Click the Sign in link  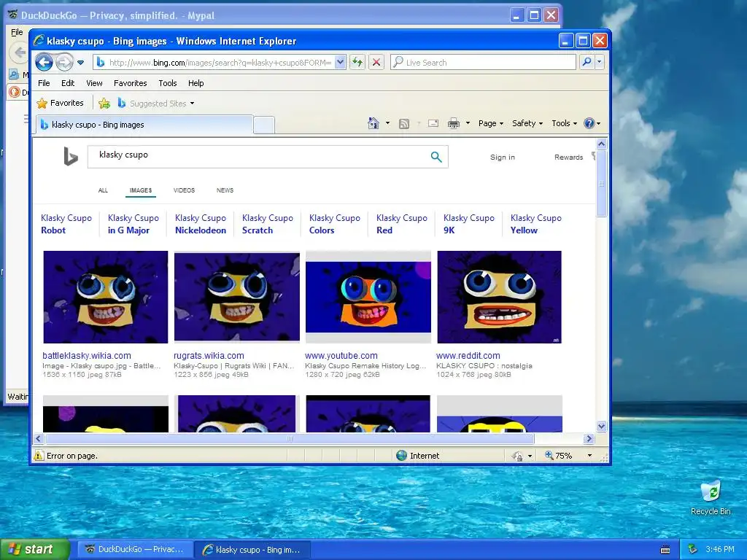(x=503, y=157)
